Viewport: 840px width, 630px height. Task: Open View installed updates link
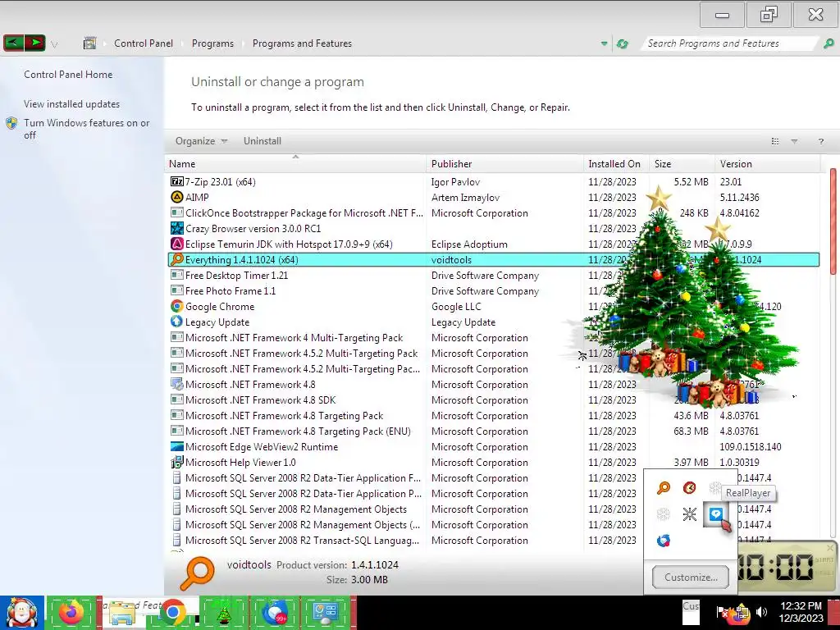[72, 104]
